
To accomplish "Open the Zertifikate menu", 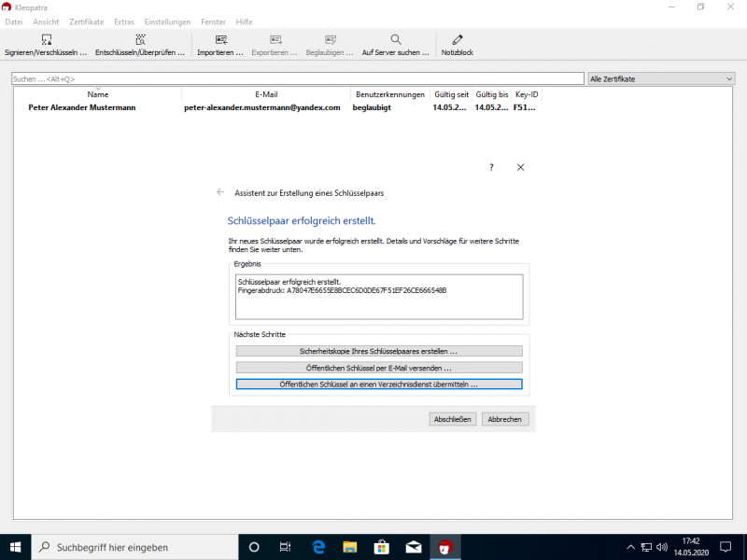I will click(x=86, y=21).
